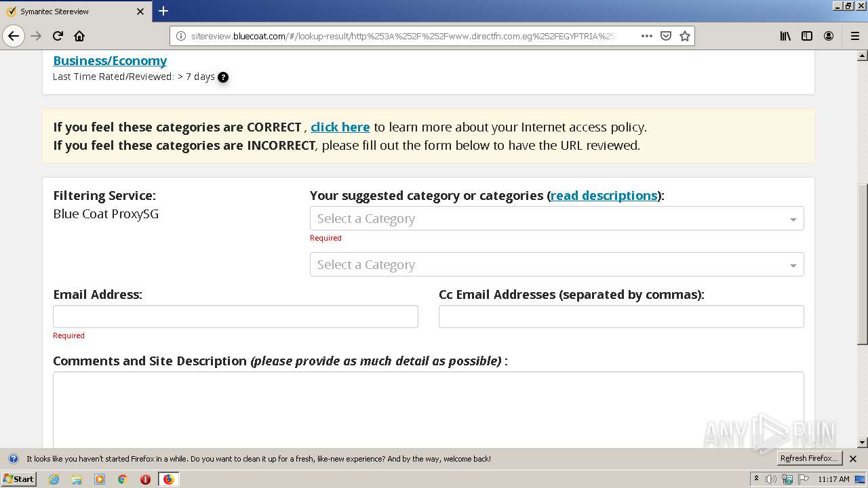Viewport: 868px width, 488px height.
Task: Open the volume control in system tray
Action: (771, 479)
